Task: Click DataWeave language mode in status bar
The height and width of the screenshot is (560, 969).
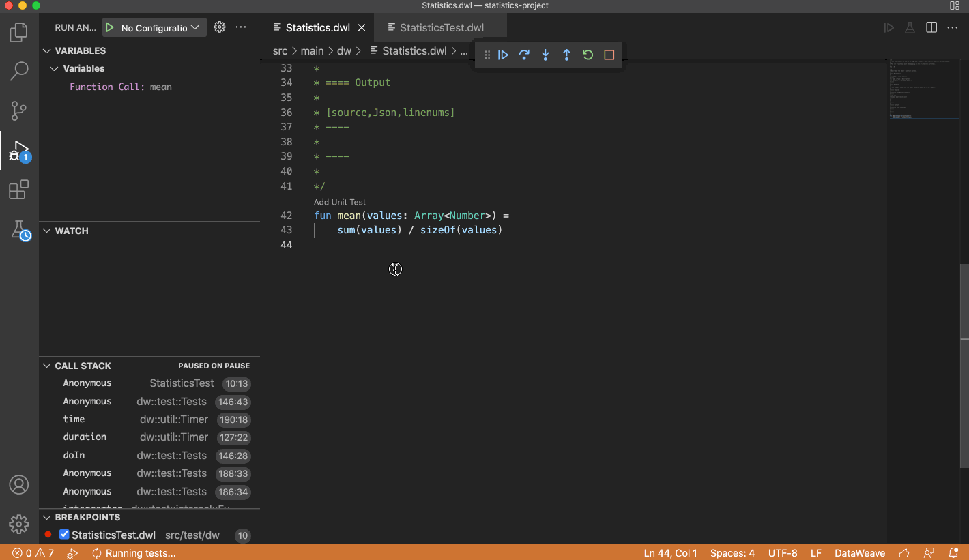Action: pyautogui.click(x=860, y=553)
